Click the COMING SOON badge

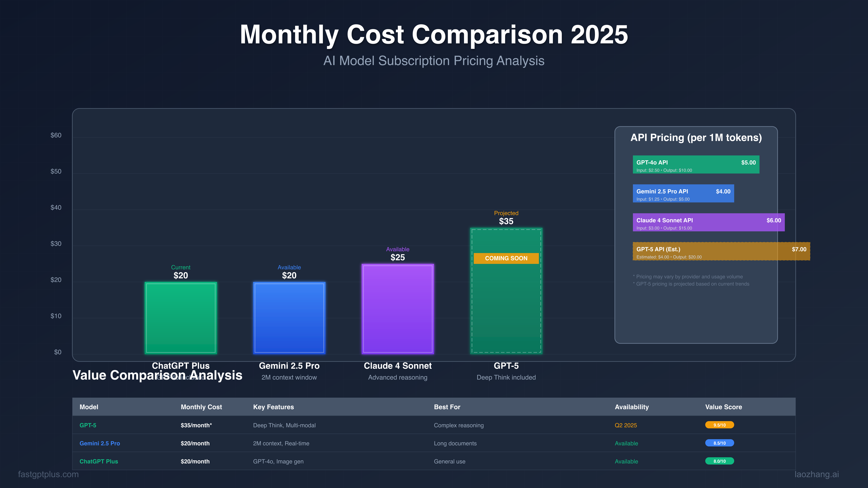click(x=506, y=258)
